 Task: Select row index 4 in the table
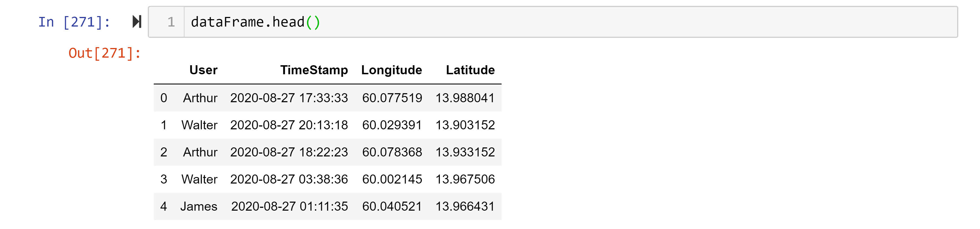click(x=164, y=206)
